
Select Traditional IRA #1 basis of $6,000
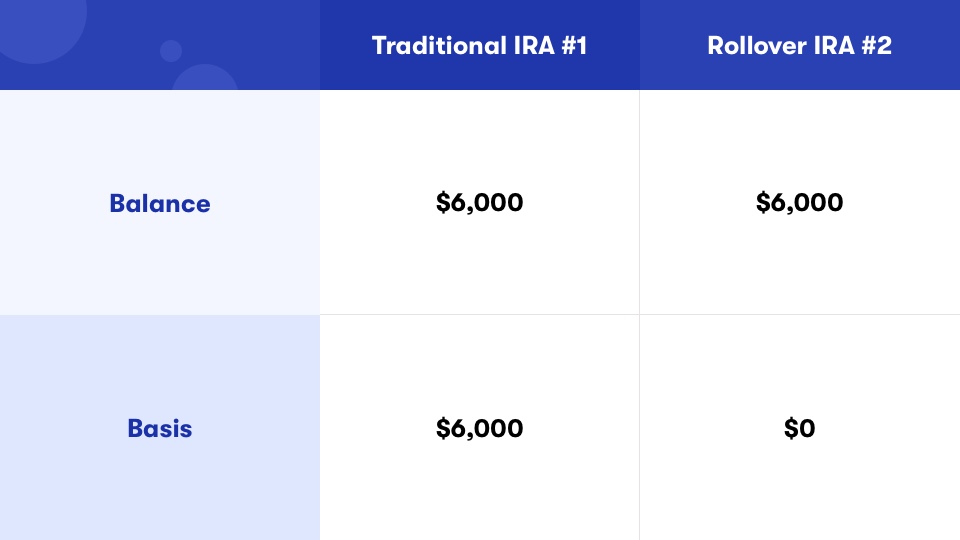click(x=479, y=429)
